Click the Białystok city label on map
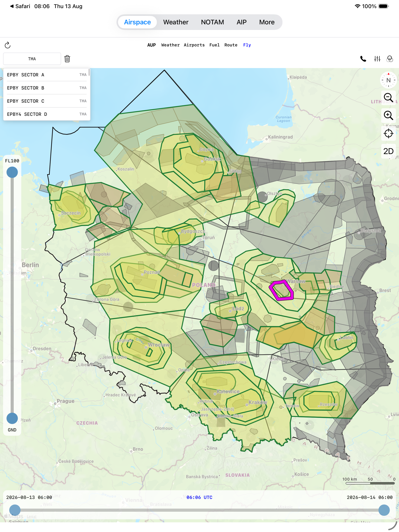 click(371, 231)
